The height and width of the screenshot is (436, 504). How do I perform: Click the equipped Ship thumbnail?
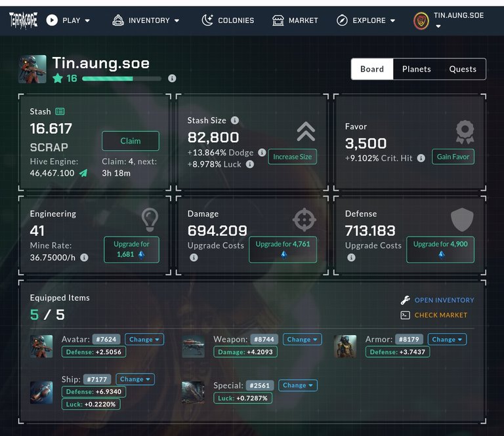pos(41,392)
